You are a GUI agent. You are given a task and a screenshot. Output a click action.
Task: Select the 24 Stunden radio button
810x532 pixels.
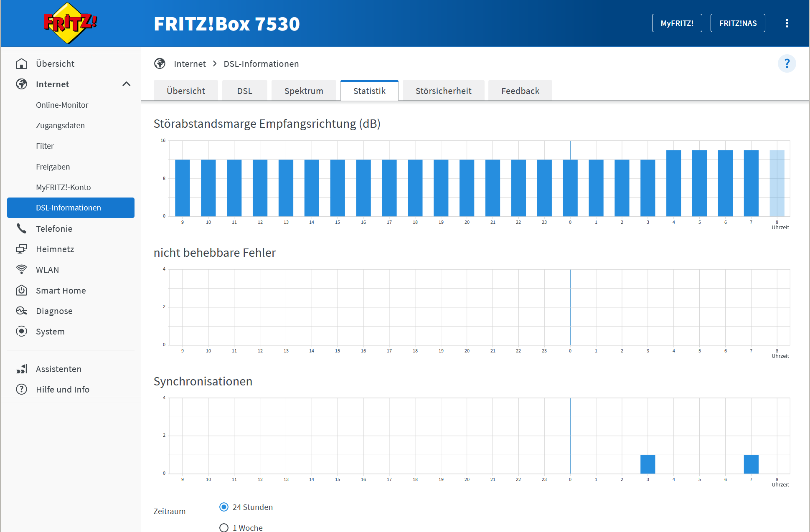[224, 507]
